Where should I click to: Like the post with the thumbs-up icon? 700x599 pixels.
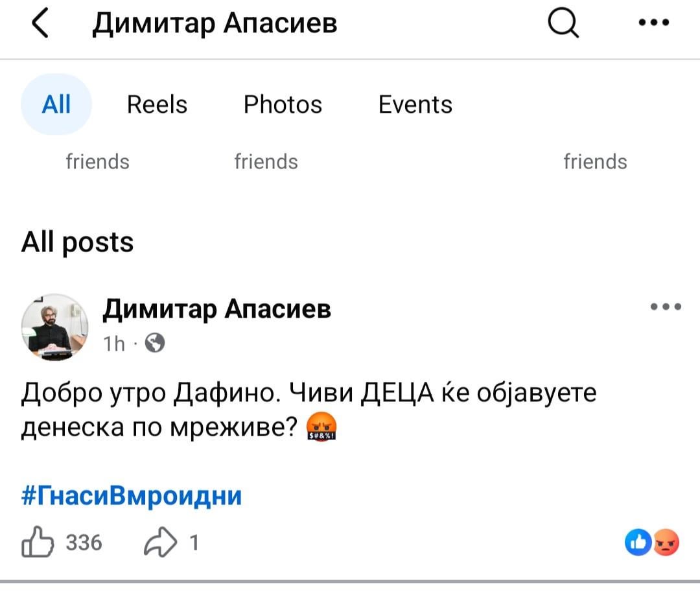coord(38,542)
